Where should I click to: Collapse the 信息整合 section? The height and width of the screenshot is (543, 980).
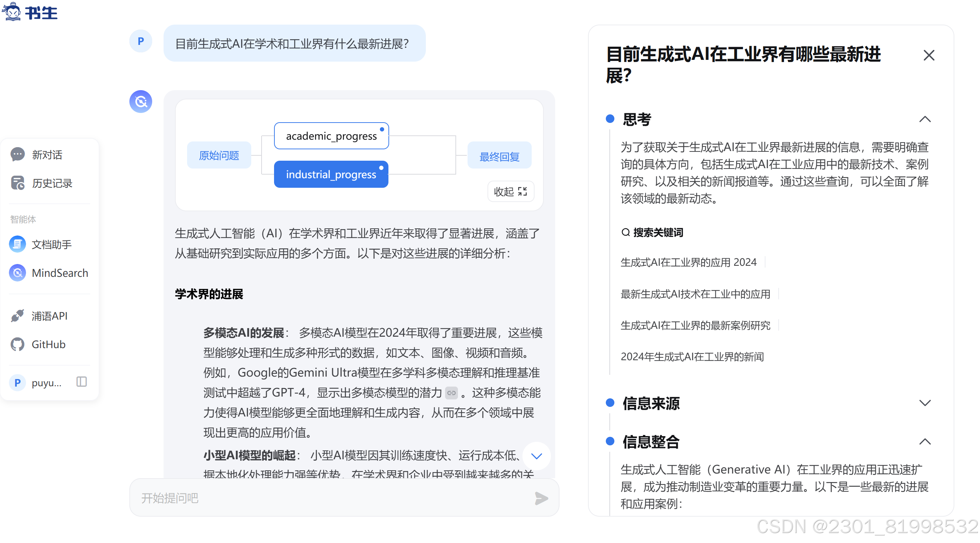pos(925,442)
